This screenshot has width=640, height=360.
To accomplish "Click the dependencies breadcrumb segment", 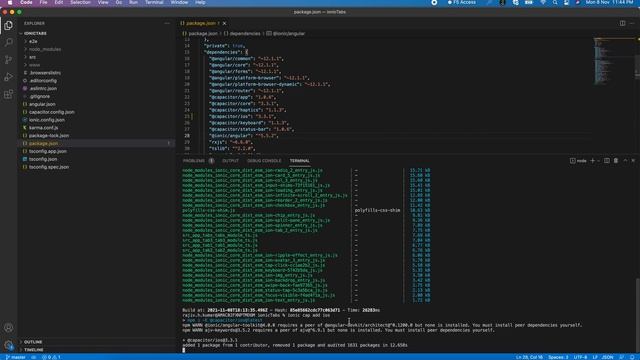I will [x=242, y=33].
